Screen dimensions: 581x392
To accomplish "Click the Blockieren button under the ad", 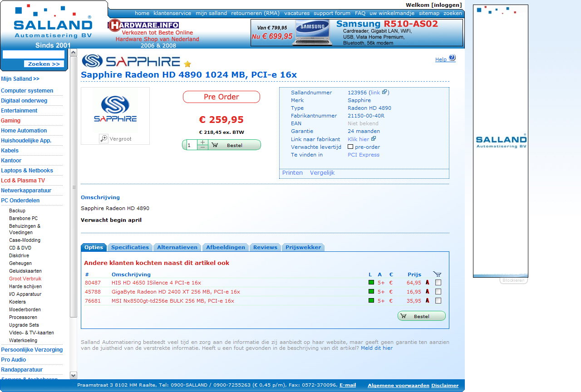I will click(513, 280).
